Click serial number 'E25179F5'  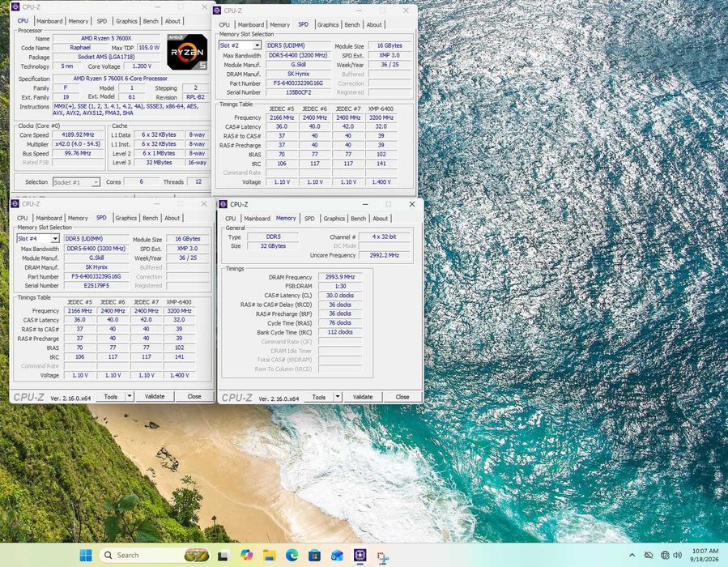coord(96,285)
